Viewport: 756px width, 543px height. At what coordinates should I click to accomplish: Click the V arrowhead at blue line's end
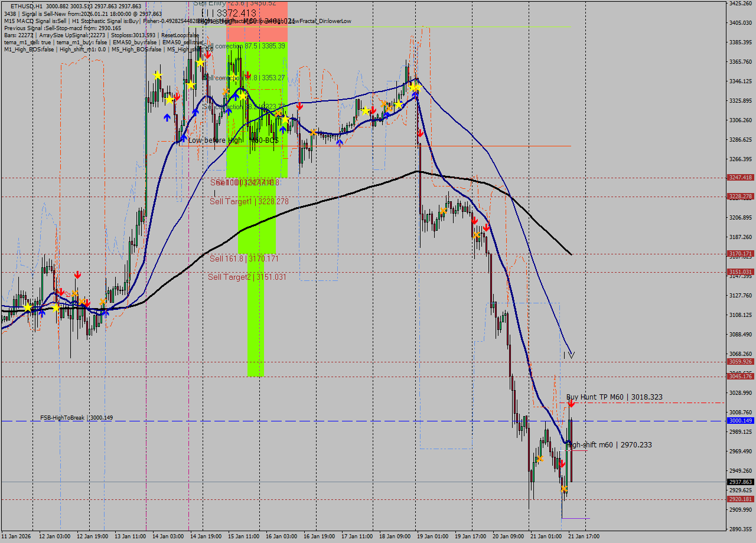571,355
